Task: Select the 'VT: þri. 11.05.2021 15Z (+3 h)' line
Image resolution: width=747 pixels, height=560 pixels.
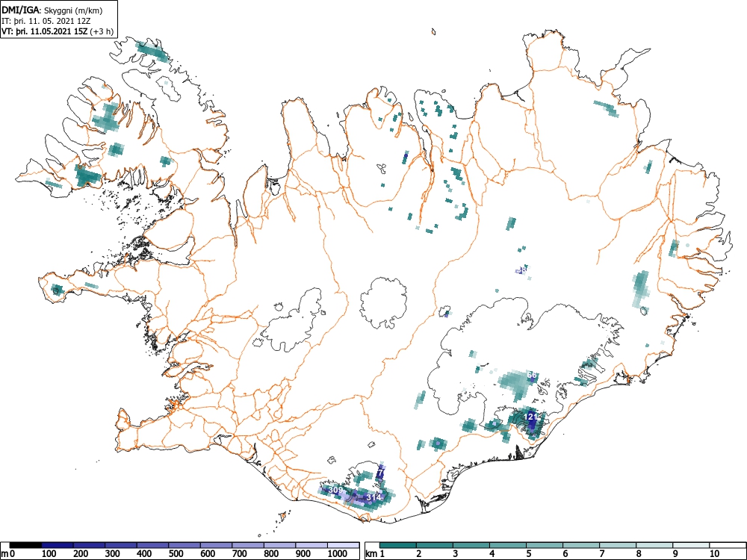Action: point(58,32)
